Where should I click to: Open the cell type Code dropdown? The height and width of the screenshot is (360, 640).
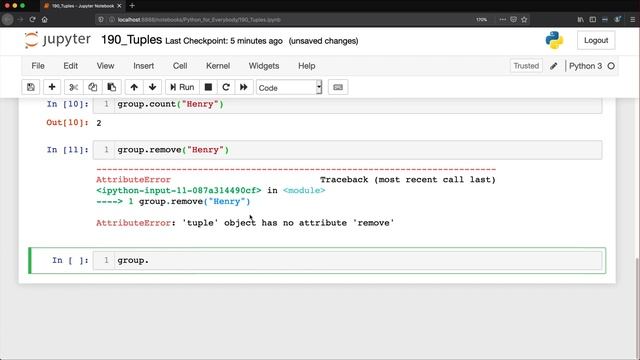(289, 87)
